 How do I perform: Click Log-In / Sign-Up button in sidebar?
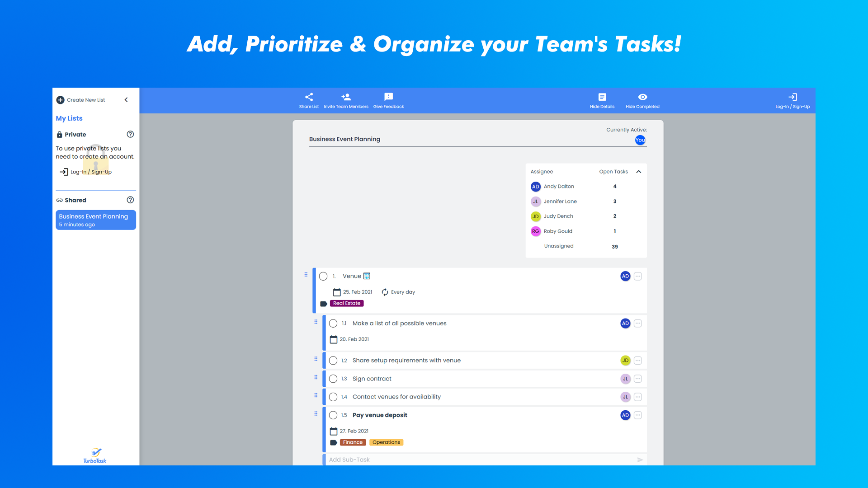click(x=90, y=172)
